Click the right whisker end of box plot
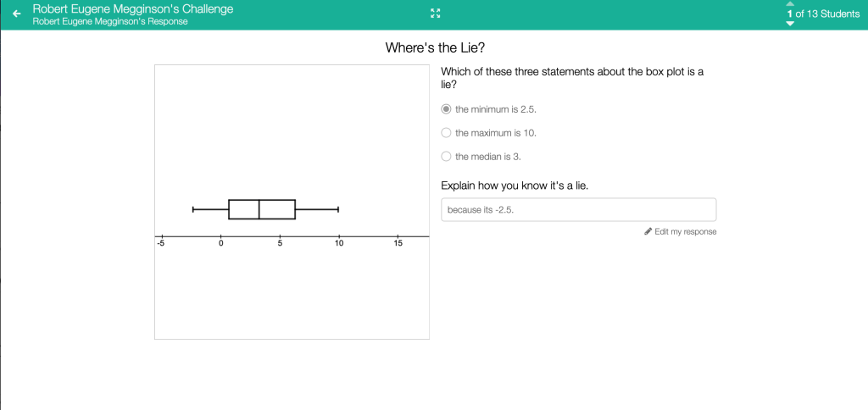This screenshot has height=410, width=868. click(338, 209)
